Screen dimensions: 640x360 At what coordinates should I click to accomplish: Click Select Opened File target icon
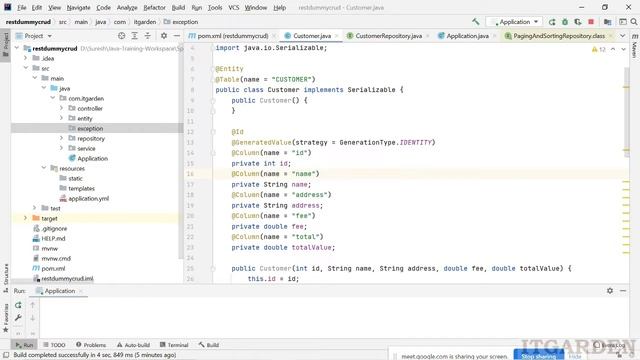pyautogui.click(x=121, y=36)
